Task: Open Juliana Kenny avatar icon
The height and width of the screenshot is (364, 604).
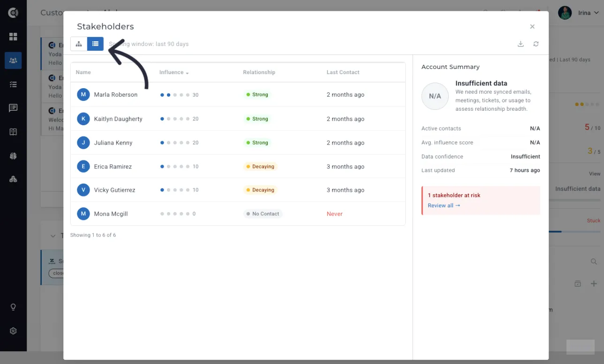Action: (83, 143)
